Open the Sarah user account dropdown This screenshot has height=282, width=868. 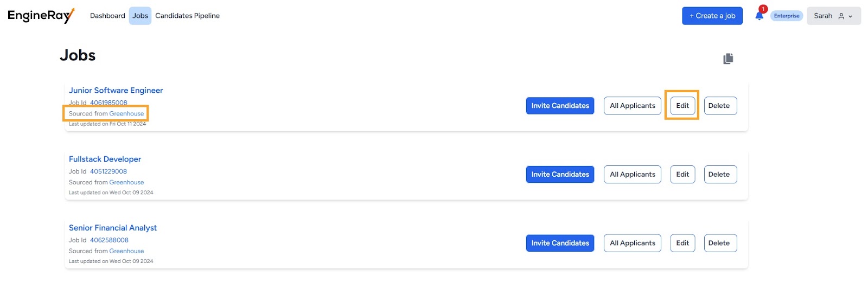[833, 16]
